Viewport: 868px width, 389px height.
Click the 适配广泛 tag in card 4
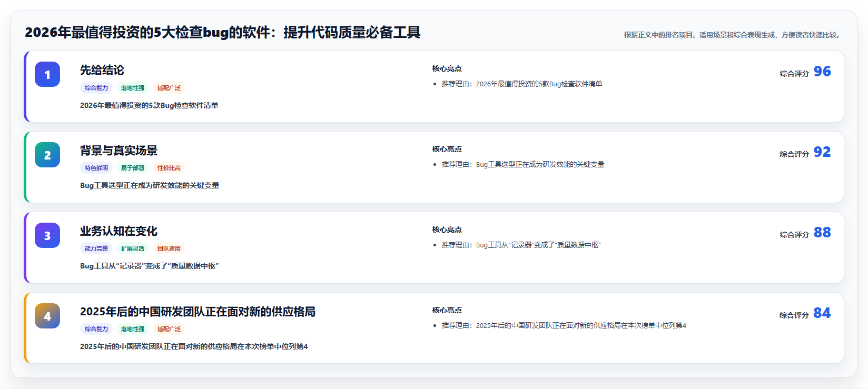pos(169,329)
